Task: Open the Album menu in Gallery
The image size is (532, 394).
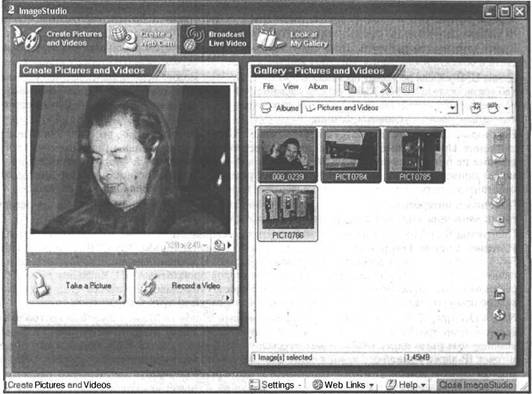Action: point(318,87)
